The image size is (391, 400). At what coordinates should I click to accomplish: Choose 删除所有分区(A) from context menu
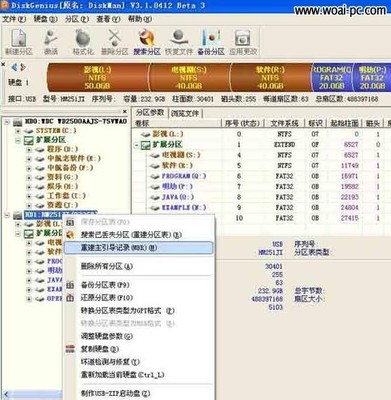point(138,266)
